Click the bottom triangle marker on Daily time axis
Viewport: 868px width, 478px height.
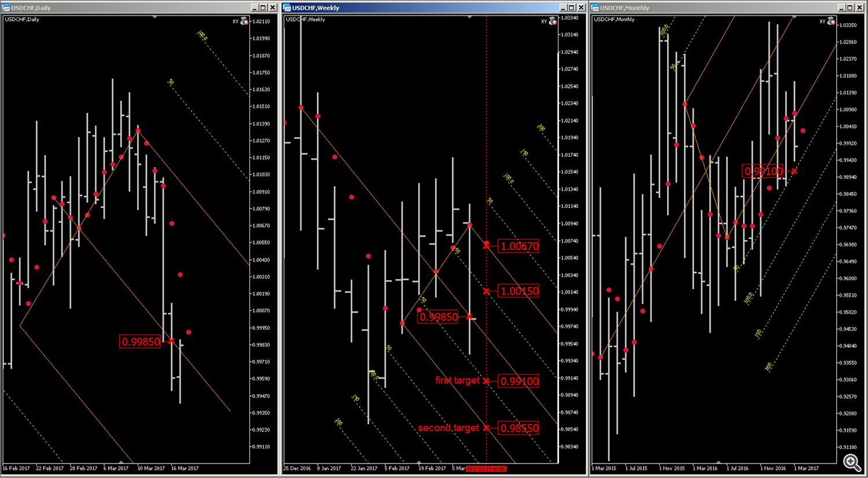point(120,462)
